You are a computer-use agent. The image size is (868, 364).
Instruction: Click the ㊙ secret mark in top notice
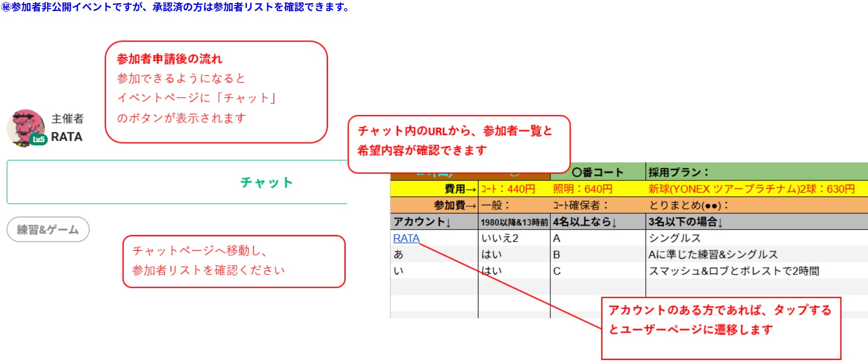pyautogui.click(x=6, y=7)
